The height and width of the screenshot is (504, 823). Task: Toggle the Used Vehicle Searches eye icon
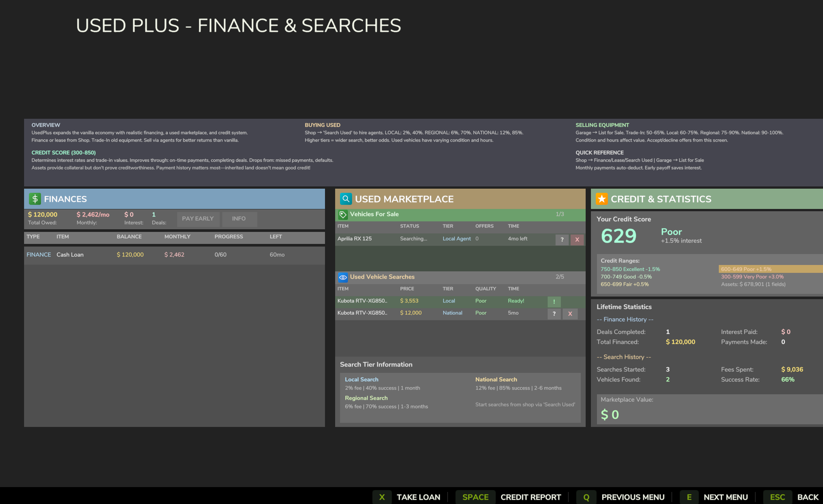coord(343,277)
